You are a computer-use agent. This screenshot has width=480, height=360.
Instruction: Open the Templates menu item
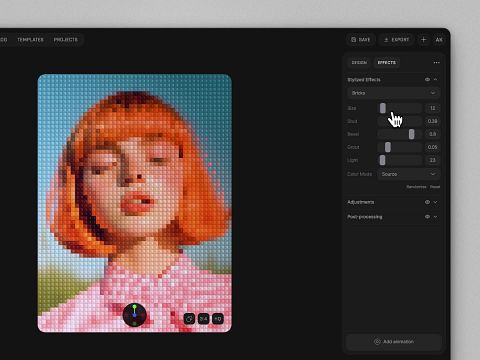[x=30, y=40]
